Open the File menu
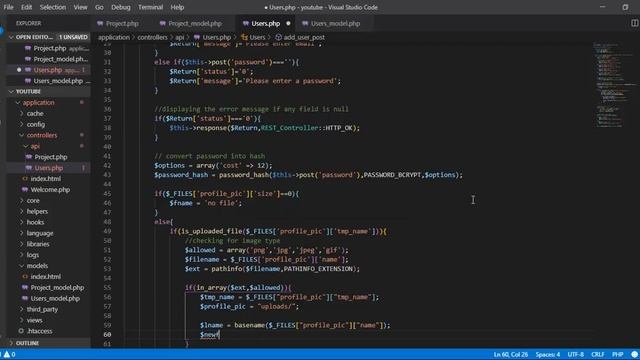Viewport: 640px width, 360px height. [x=8, y=7]
